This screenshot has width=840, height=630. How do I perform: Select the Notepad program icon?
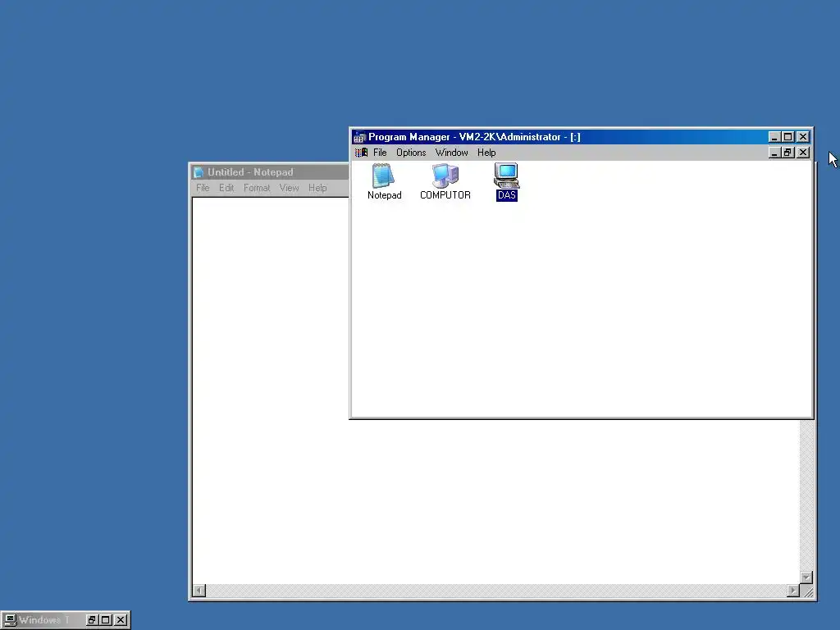point(384,181)
